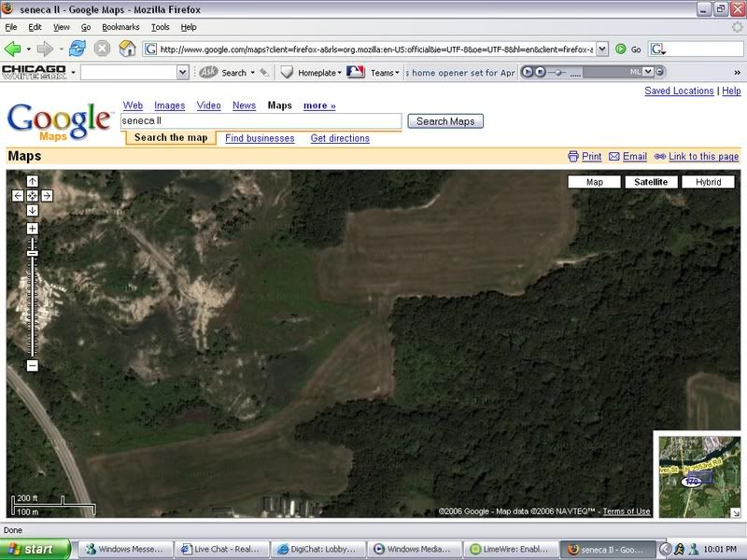Click the Search Maps button

445,121
